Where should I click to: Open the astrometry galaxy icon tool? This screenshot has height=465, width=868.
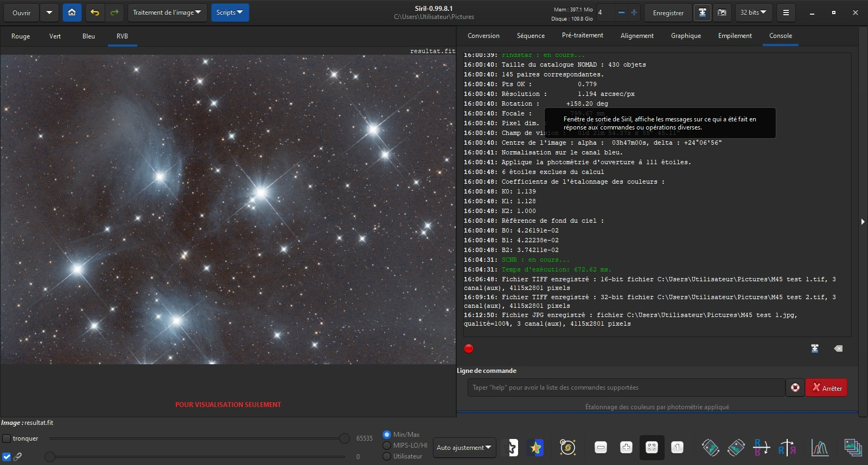(x=567, y=447)
